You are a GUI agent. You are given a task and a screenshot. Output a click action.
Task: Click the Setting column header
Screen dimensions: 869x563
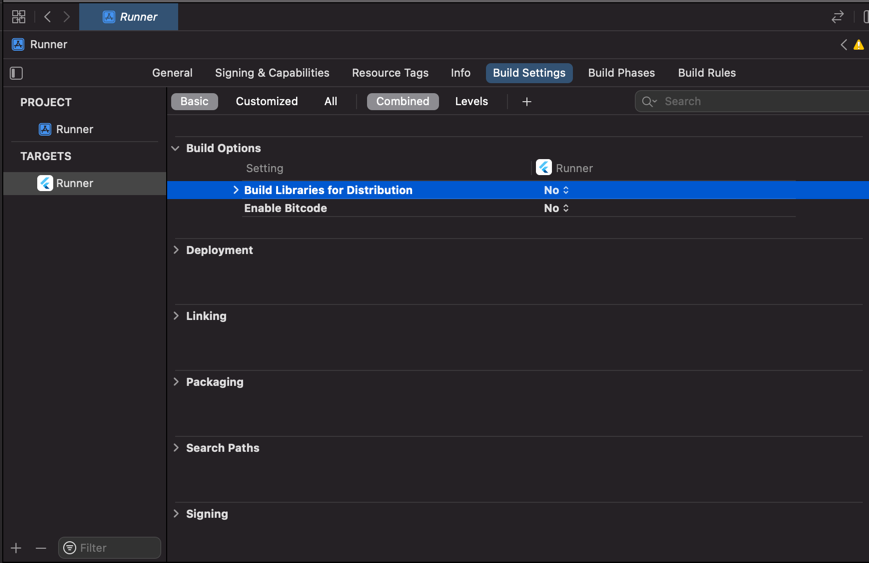(x=264, y=168)
